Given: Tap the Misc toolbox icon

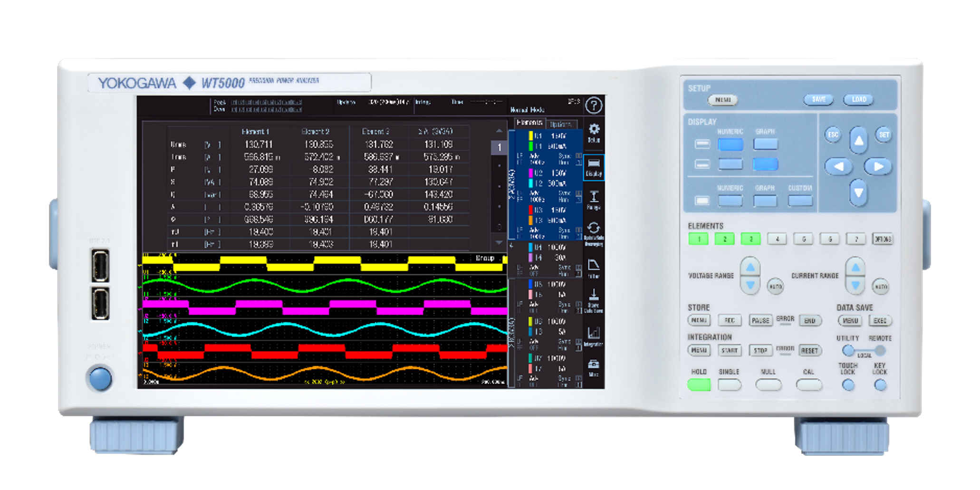Looking at the screenshot, I should pyautogui.click(x=594, y=368).
